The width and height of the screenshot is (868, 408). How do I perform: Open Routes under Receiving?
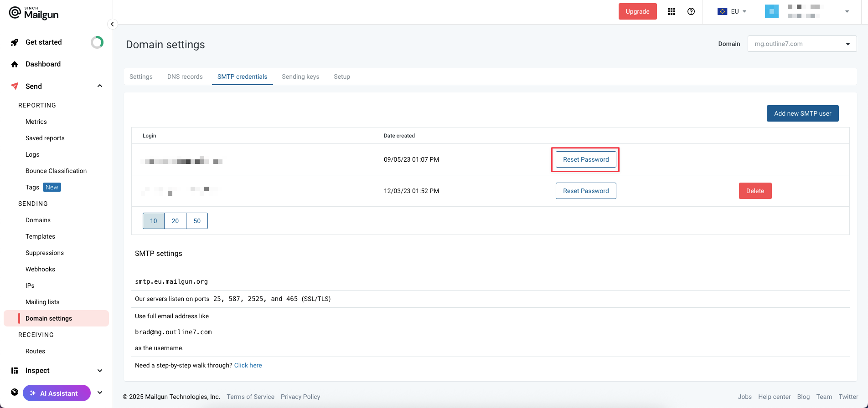(x=35, y=351)
